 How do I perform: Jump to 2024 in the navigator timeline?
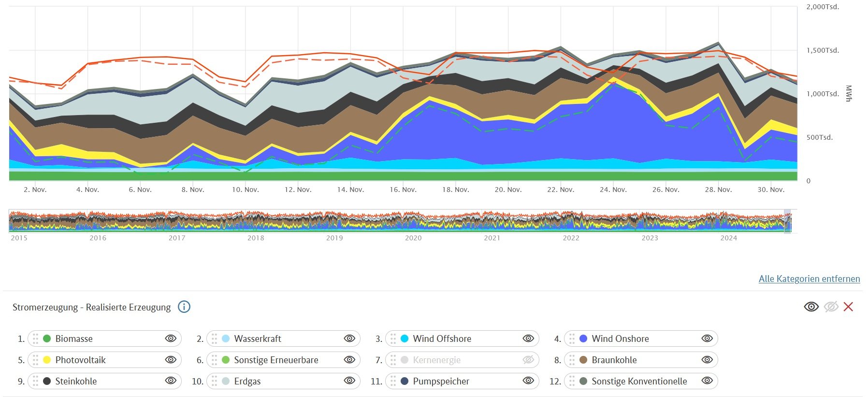(729, 238)
